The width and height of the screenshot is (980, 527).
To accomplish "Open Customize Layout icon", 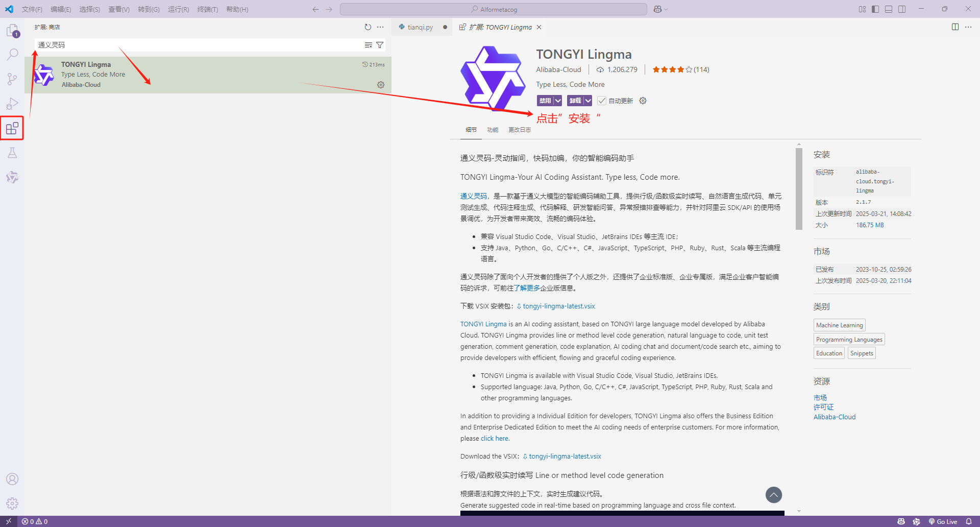I will pyautogui.click(x=862, y=9).
